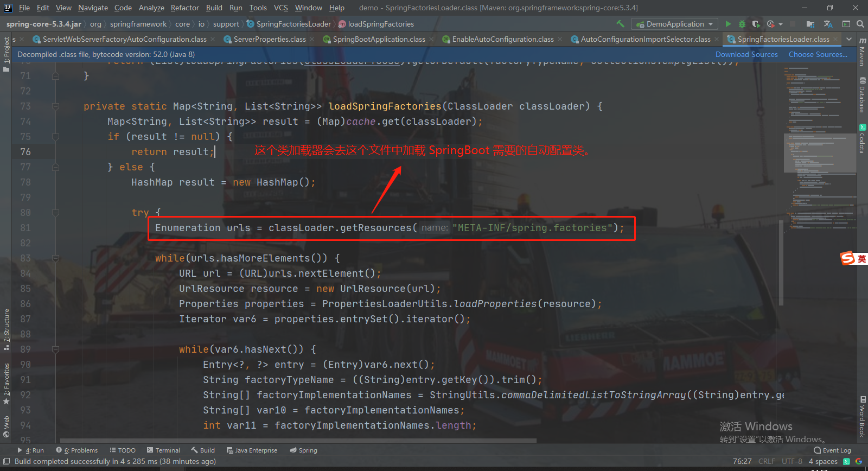This screenshot has width=868, height=471.
Task: Collapse loadSpringFactories method at line 73
Action: point(55,106)
